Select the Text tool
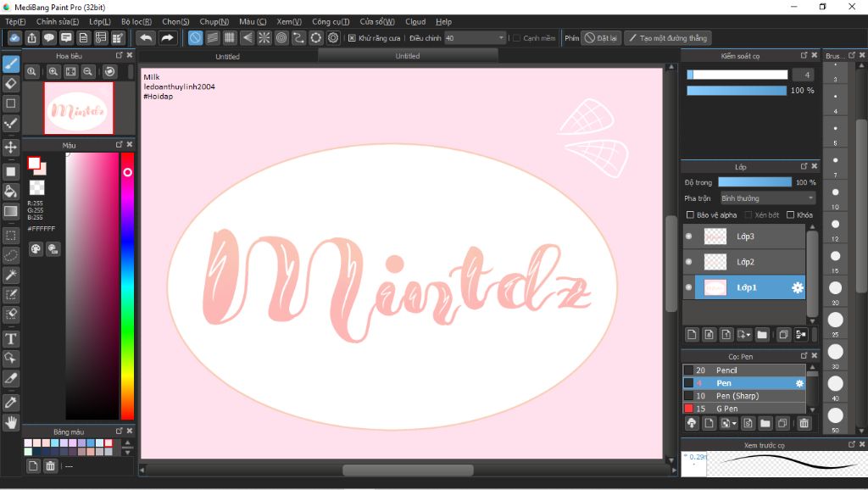 pyautogui.click(x=11, y=338)
